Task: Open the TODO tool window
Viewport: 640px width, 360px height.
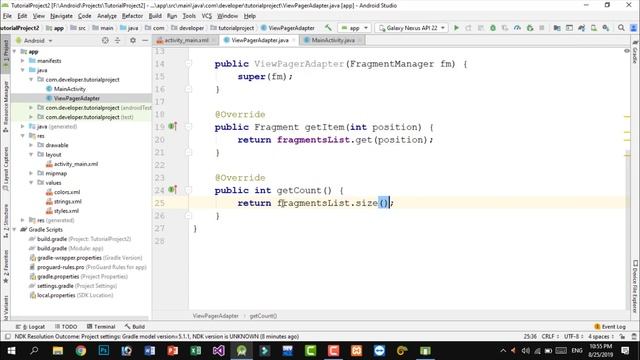Action: [66, 327]
